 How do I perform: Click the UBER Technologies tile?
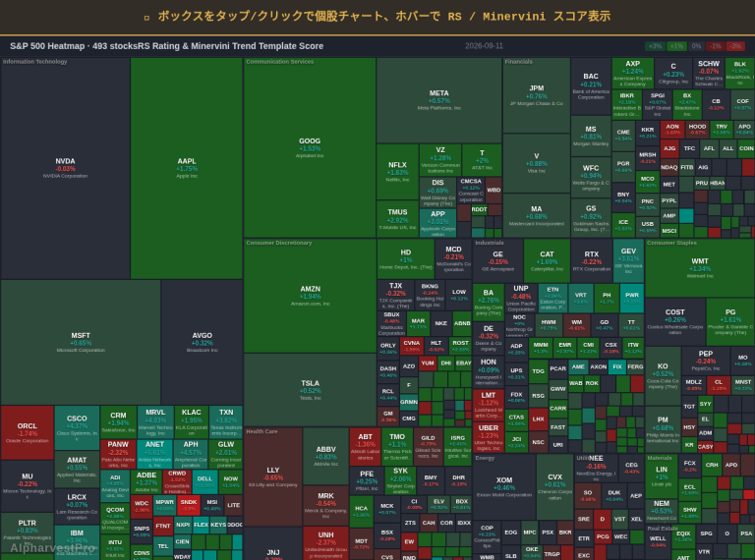point(489,437)
